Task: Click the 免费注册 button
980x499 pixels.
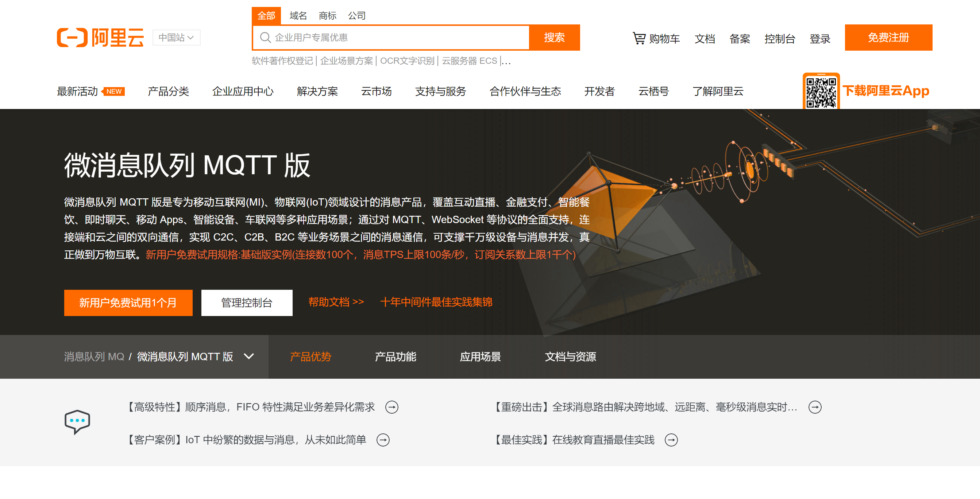Action: [888, 37]
